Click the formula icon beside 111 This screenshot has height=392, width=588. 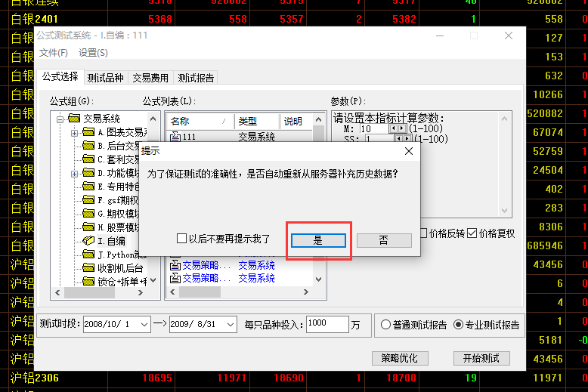(175, 137)
